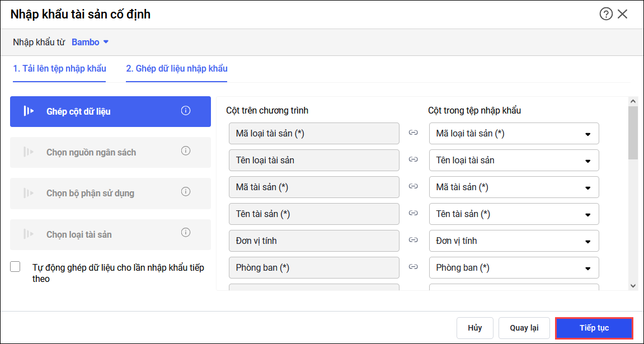Click the Tiếp tục button
Screen dimensions: 644x344
tap(594, 328)
